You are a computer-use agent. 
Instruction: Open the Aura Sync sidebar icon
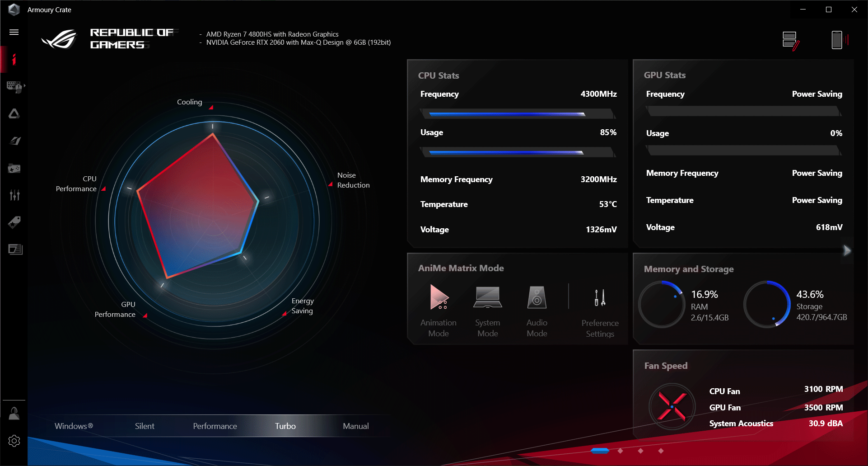pos(14,113)
